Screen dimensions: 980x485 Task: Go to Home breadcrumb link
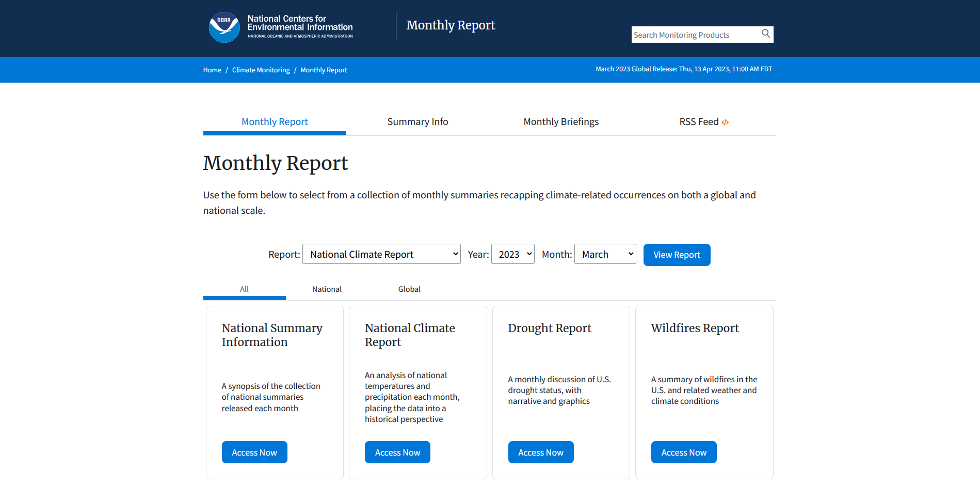click(212, 70)
